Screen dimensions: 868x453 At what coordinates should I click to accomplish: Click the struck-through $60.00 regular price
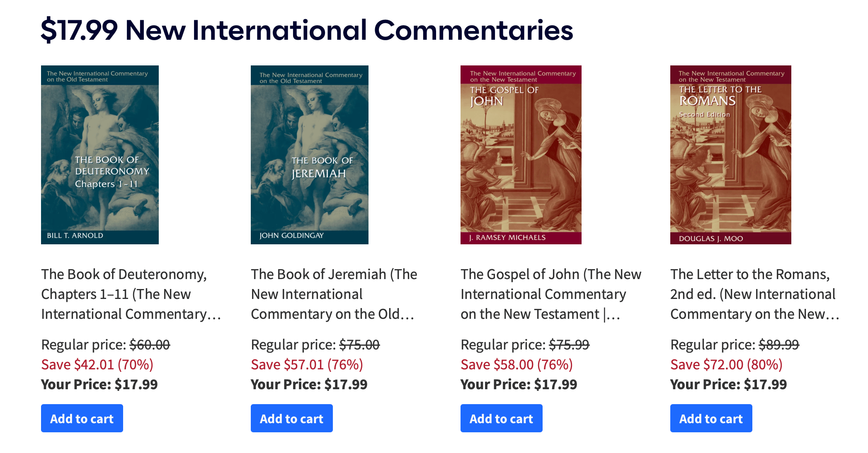pos(150,345)
